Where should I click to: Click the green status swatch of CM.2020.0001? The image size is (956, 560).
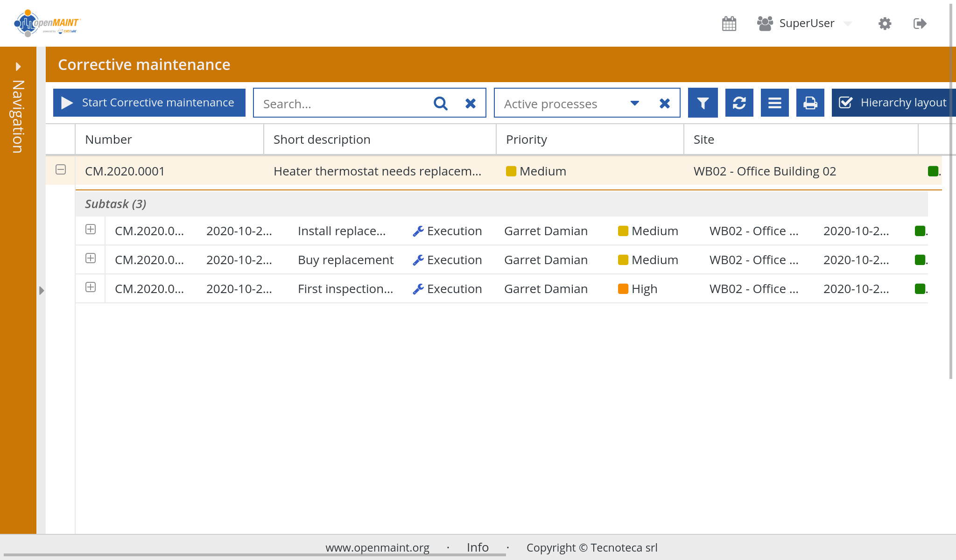(x=933, y=171)
